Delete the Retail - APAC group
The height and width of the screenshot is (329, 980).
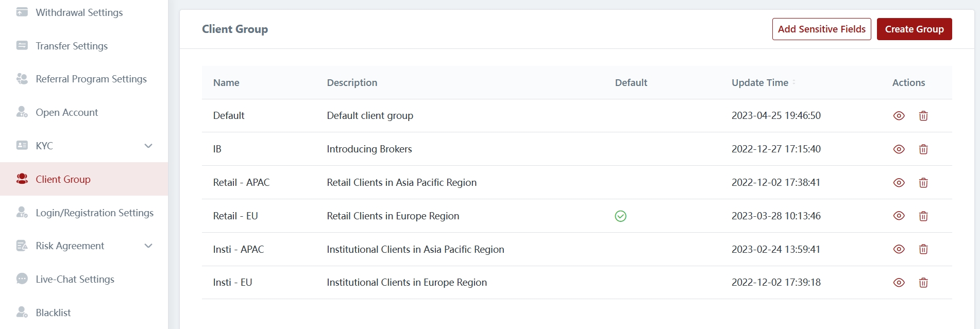[x=923, y=183]
